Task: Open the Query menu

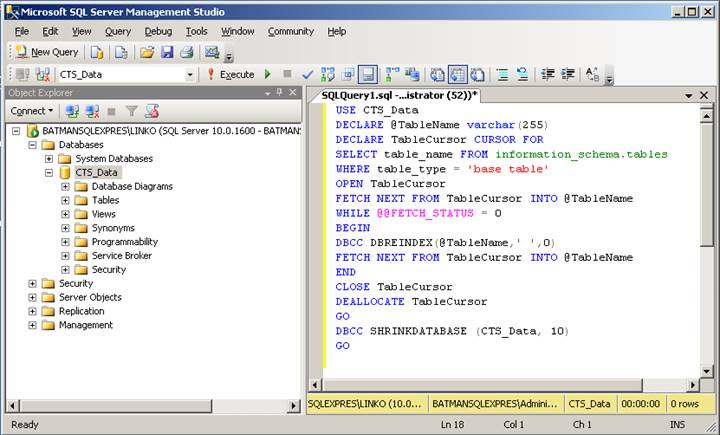Action: (118, 31)
